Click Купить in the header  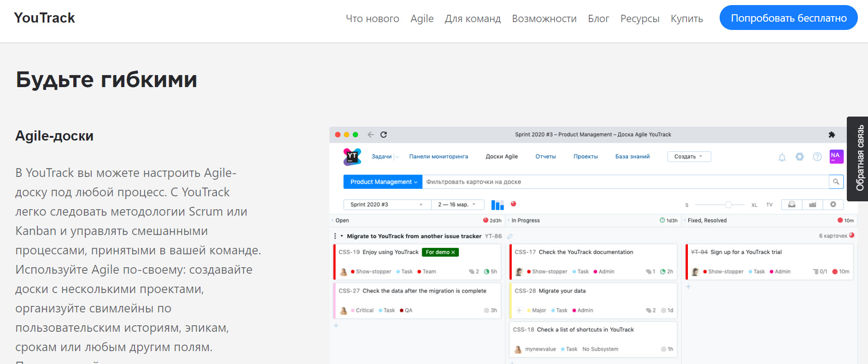[x=687, y=18]
